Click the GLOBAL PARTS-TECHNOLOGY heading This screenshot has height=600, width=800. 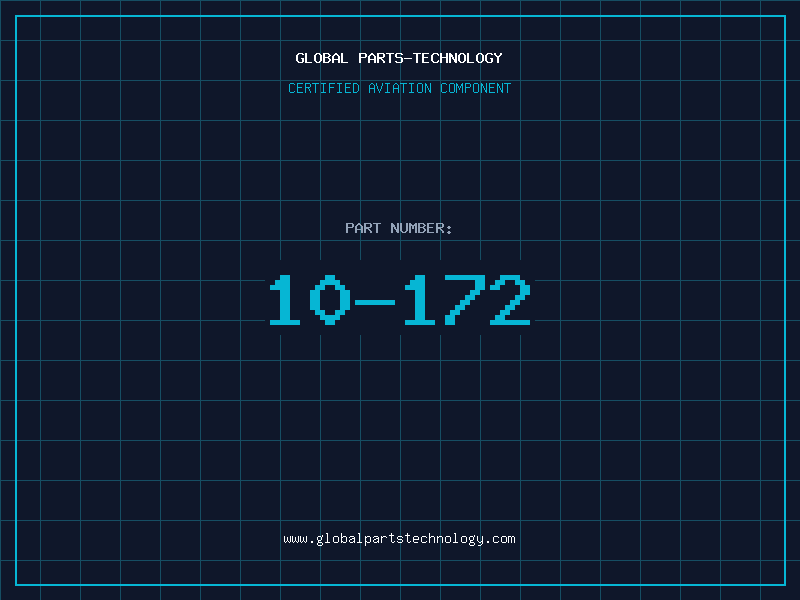point(399,58)
